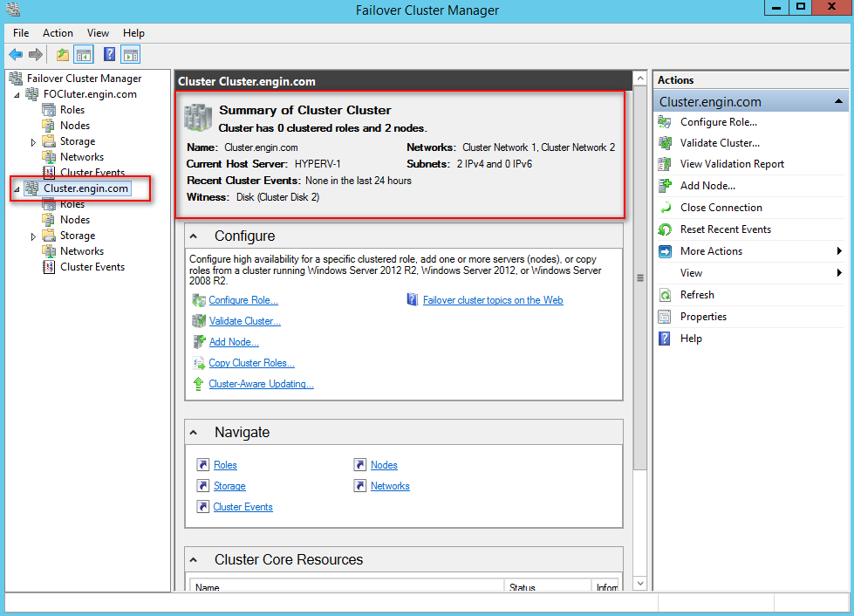The image size is (854, 616).
Task: Click the Reset Recent Events icon
Action: coord(665,229)
